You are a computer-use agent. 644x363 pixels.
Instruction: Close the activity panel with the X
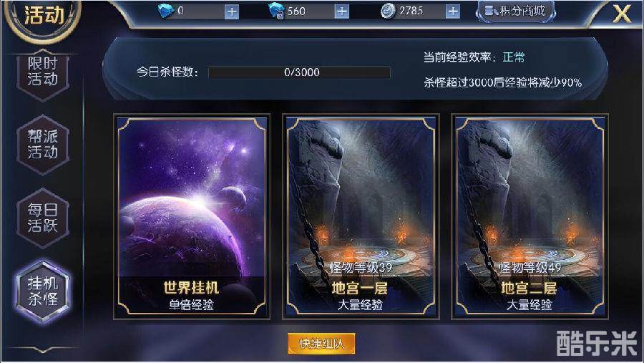(623, 14)
